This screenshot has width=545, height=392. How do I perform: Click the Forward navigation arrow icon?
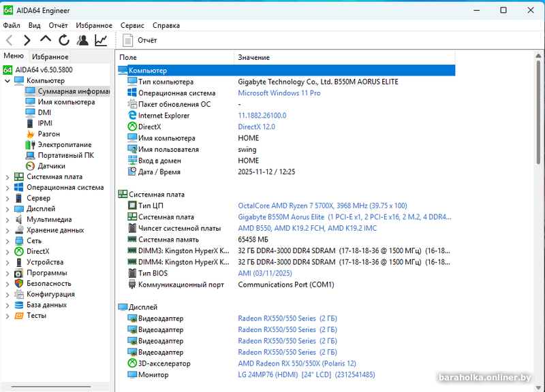pos(27,40)
